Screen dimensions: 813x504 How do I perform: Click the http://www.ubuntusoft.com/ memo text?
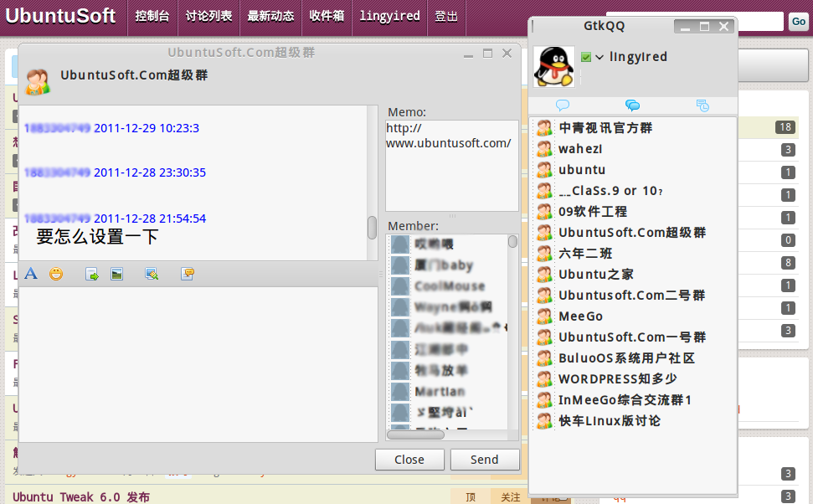pyautogui.click(x=449, y=136)
